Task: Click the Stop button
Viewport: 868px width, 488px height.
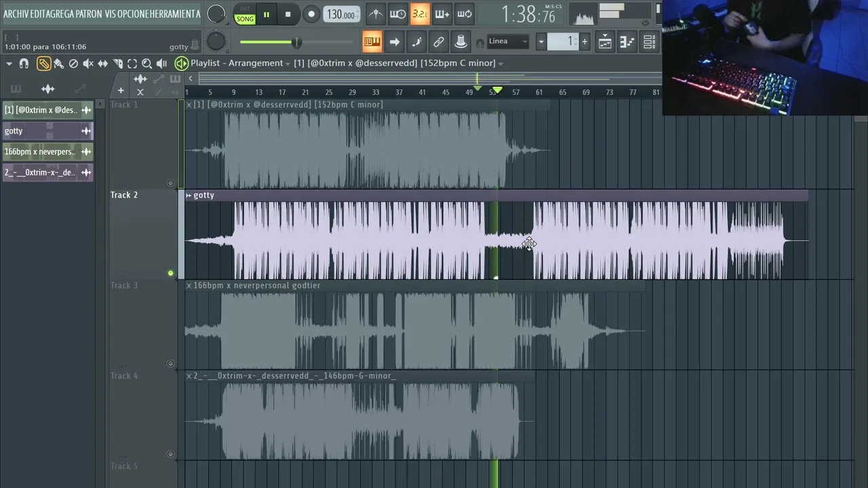Action: [x=288, y=14]
